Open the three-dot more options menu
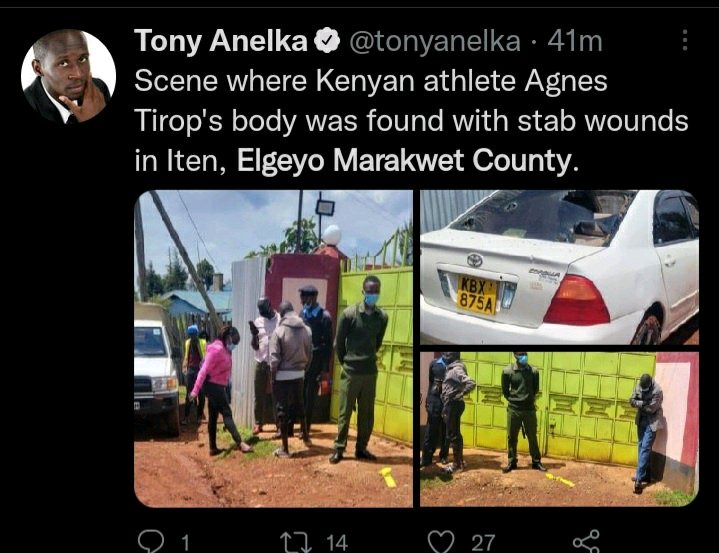Image resolution: width=719 pixels, height=553 pixels. click(685, 40)
